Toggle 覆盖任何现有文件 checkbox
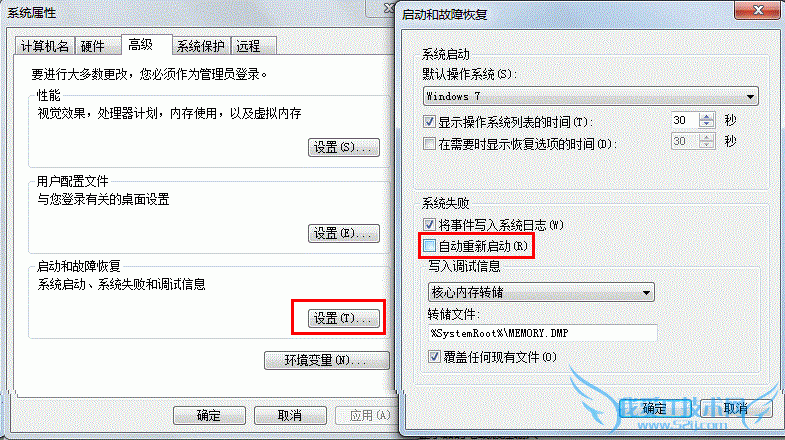The height and width of the screenshot is (440, 785). (x=434, y=356)
